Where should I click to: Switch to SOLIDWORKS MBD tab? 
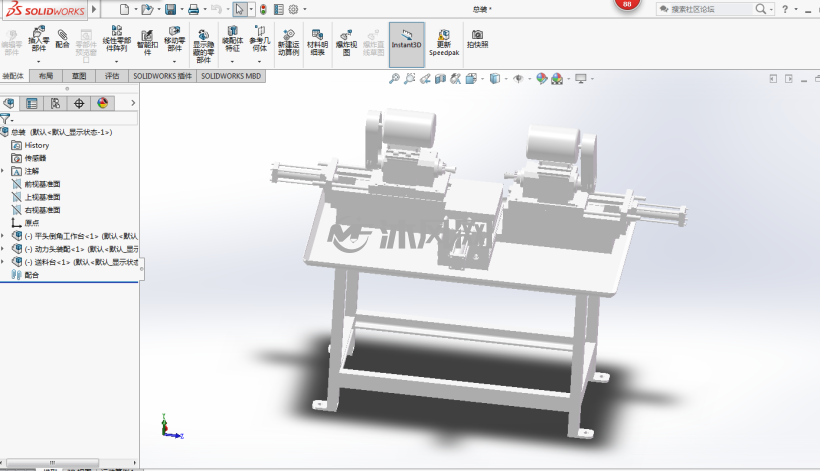(231, 76)
